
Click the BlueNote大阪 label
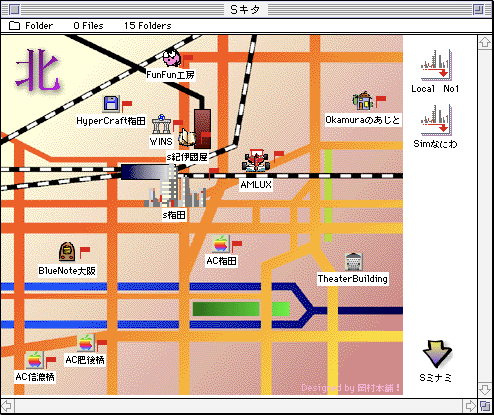[x=67, y=270]
